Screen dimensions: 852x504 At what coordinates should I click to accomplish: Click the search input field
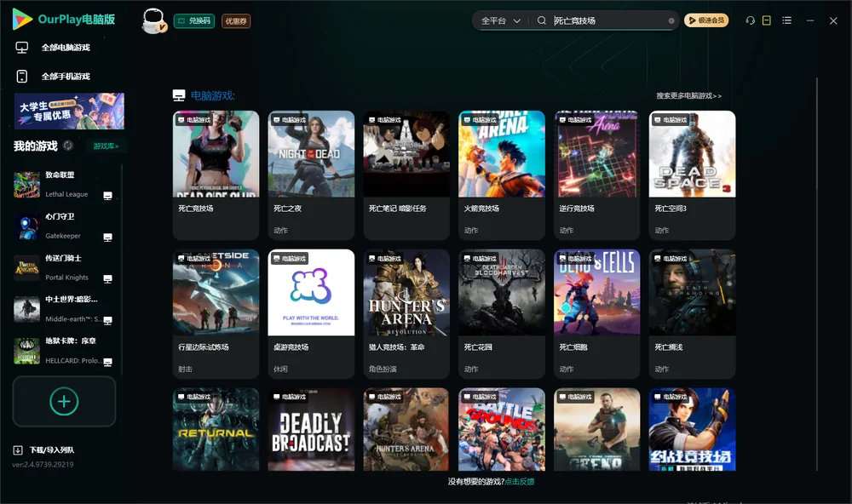click(x=608, y=20)
